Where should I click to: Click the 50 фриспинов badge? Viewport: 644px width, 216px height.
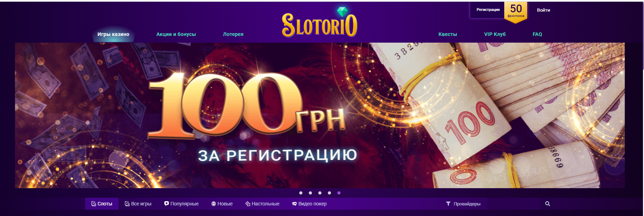coord(516,12)
